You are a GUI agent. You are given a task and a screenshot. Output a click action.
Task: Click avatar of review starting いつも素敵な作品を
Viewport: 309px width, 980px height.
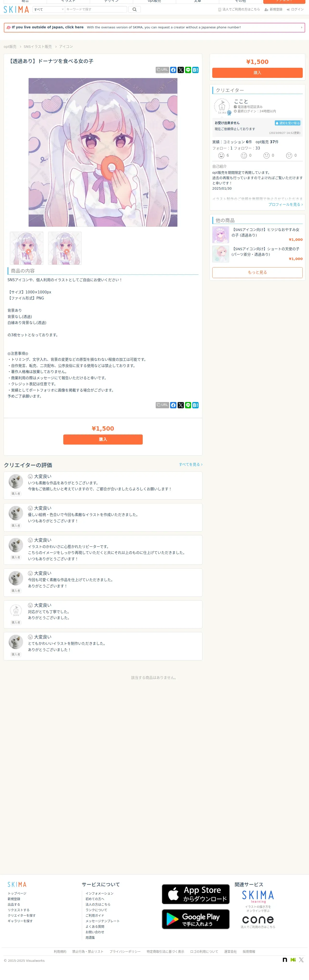pyautogui.click(x=16, y=482)
